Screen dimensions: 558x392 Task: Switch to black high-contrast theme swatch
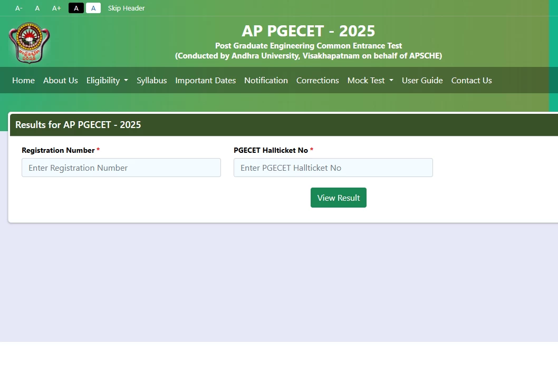pos(76,8)
